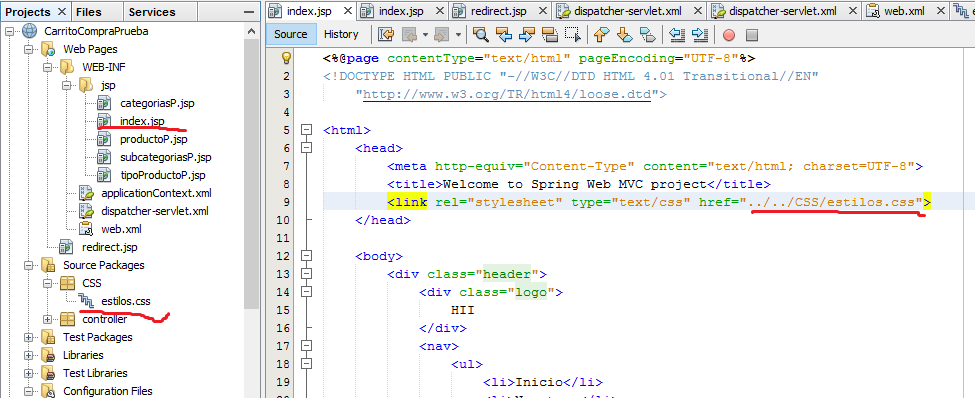
Task: Click the Projects panel scroll-up arrow
Action: [251, 31]
